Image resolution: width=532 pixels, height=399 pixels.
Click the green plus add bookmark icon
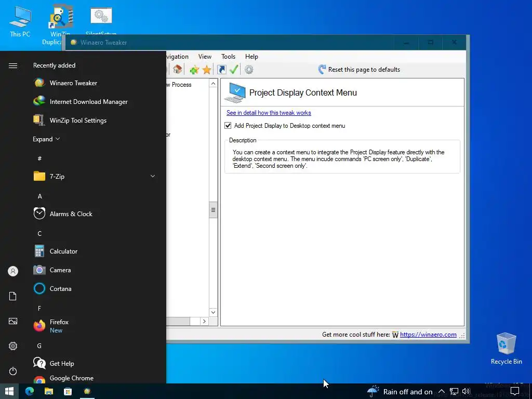pyautogui.click(x=194, y=70)
